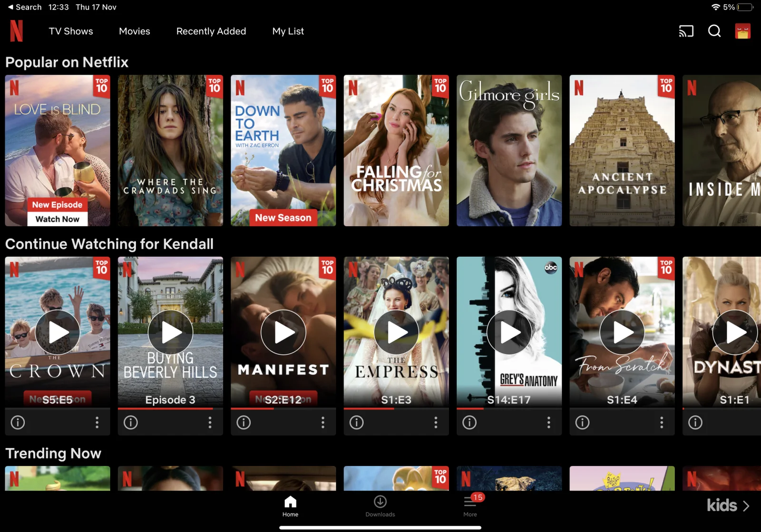
Task: Open Down to Earth with Zac Efron
Action: 283,150
